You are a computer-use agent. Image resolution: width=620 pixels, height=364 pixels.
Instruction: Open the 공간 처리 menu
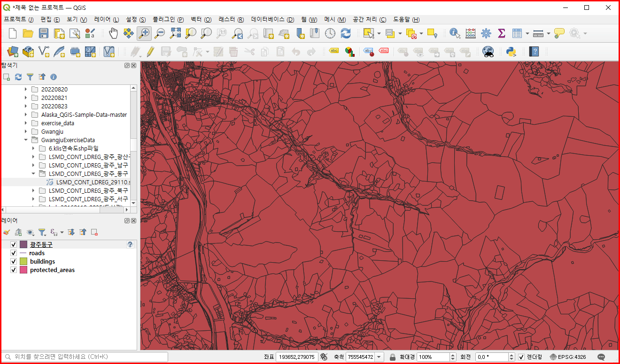pyautogui.click(x=369, y=19)
